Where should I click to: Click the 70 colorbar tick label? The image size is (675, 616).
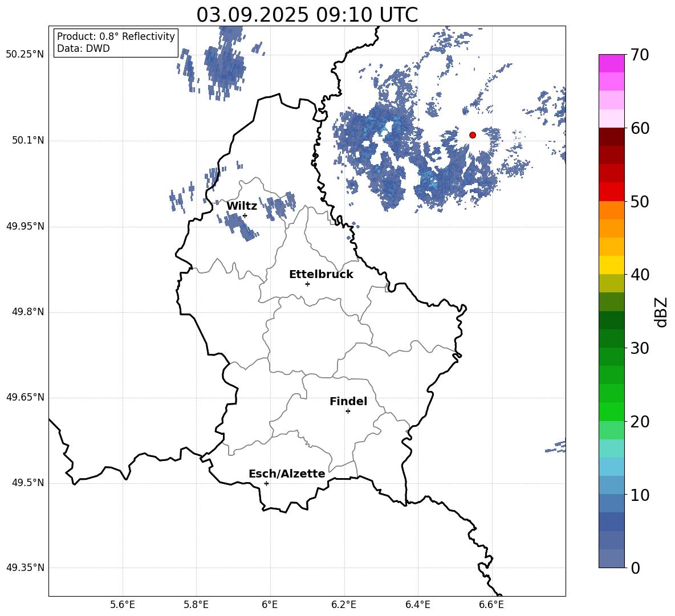click(x=640, y=55)
